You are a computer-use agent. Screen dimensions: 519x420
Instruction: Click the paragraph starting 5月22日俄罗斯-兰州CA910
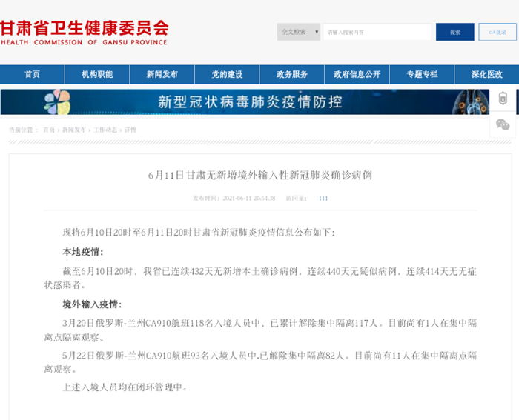(260, 362)
